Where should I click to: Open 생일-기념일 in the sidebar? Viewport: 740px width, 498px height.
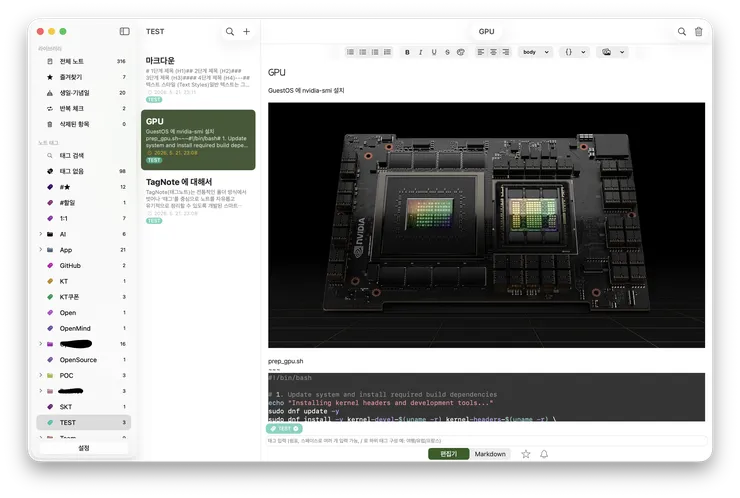point(84,93)
